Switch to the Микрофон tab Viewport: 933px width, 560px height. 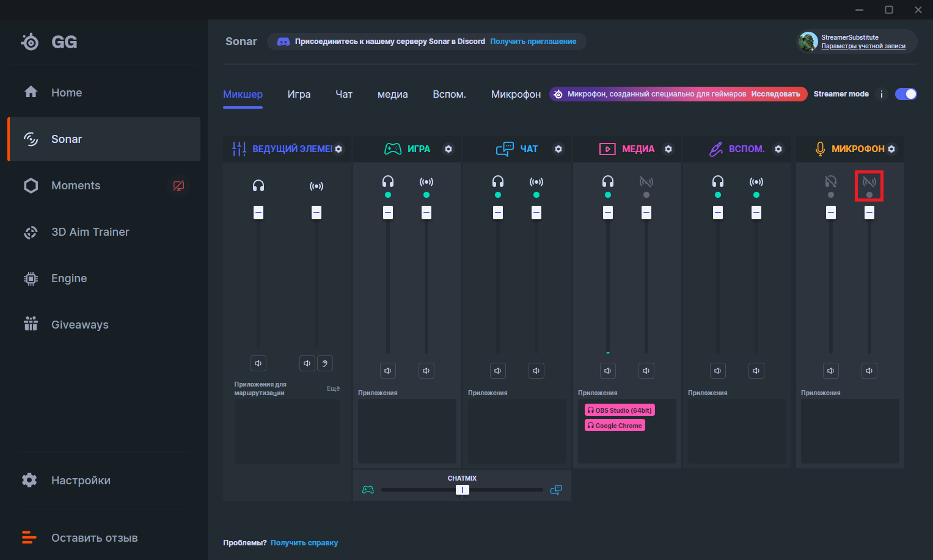pyautogui.click(x=516, y=94)
